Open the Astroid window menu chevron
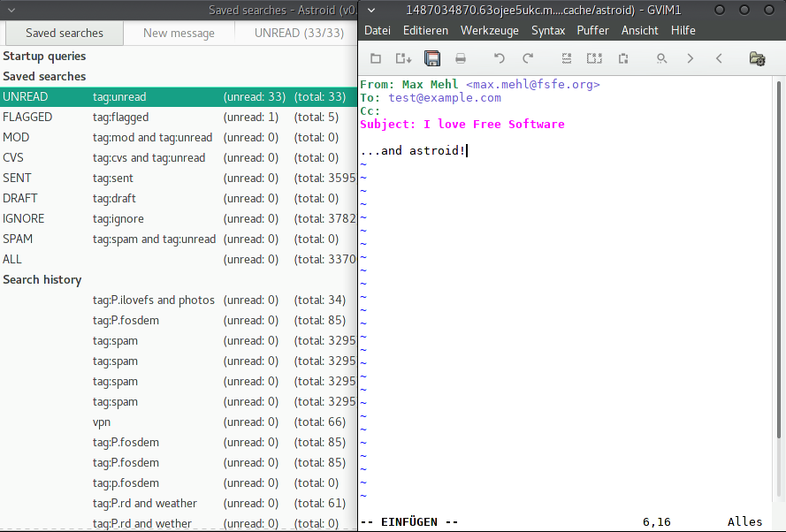 tap(11, 10)
